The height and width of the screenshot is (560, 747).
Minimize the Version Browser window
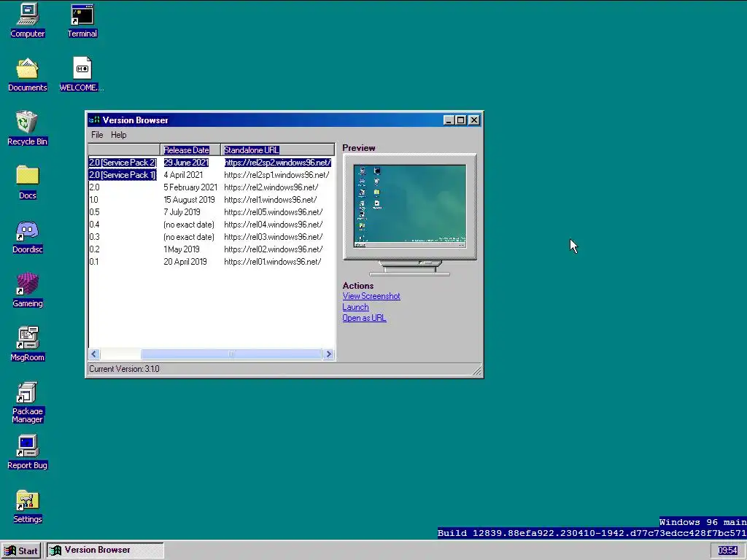(449, 120)
